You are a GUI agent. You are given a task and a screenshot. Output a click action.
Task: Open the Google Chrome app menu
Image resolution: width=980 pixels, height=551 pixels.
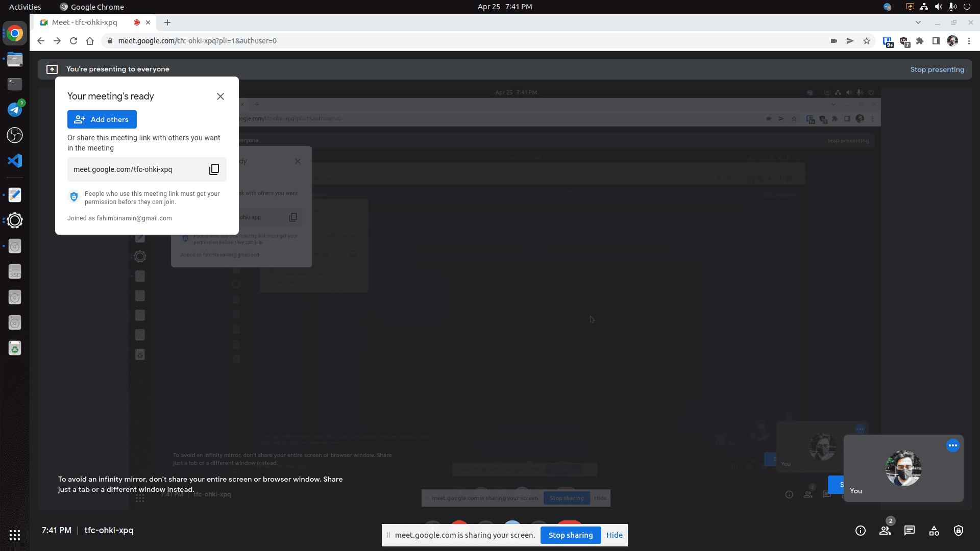pos(92,7)
